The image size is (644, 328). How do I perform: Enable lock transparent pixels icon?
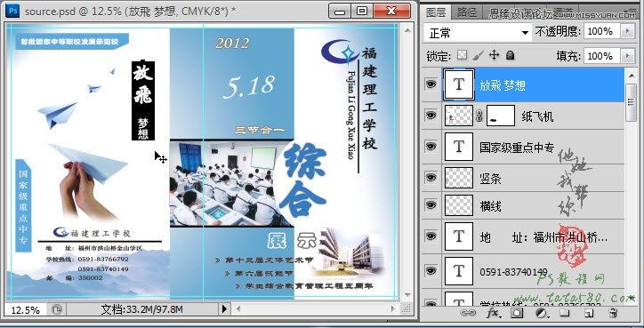coord(463,55)
